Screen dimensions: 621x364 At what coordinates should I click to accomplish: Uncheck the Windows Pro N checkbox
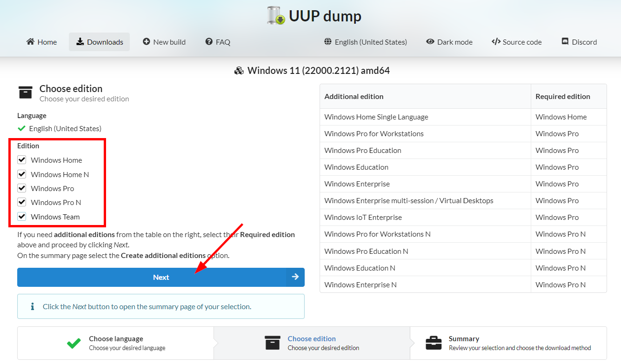coord(22,202)
